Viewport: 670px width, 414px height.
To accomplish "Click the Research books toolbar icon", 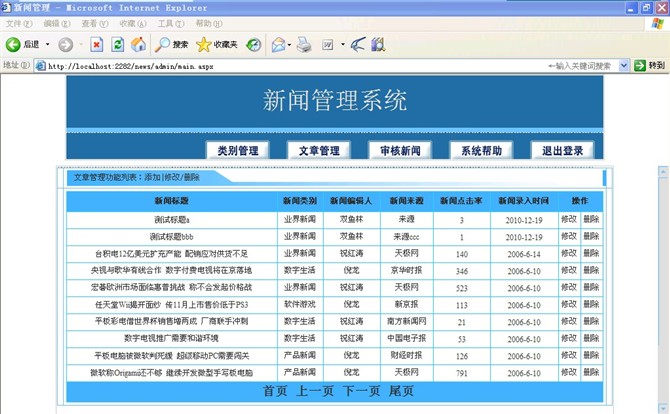I will pos(378,44).
